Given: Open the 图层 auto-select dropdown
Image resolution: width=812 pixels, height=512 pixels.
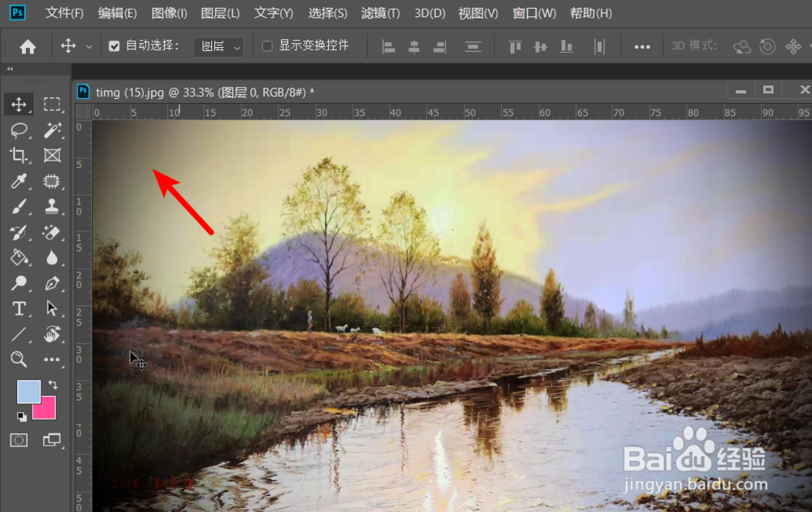Looking at the screenshot, I should pos(219,46).
